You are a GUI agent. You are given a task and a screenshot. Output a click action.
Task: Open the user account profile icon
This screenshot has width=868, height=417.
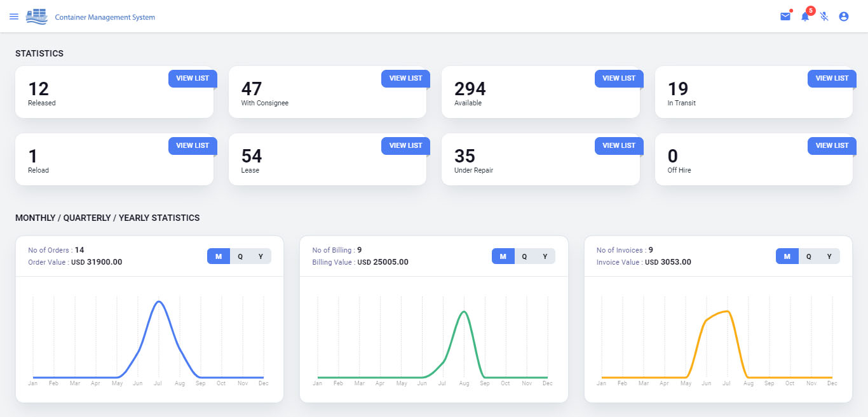click(x=844, y=17)
